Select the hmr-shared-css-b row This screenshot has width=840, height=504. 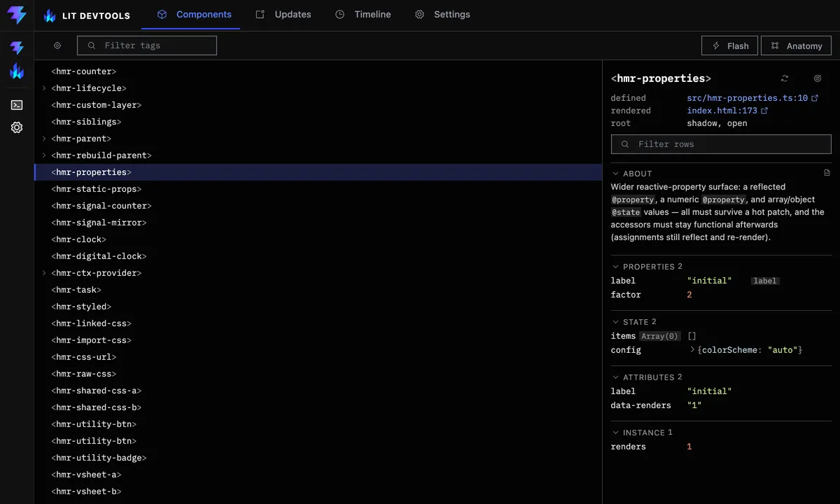click(x=318, y=407)
